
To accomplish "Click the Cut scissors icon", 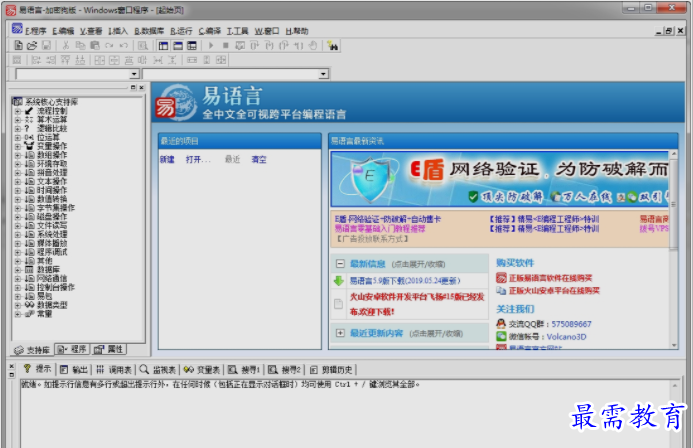I will (65, 45).
